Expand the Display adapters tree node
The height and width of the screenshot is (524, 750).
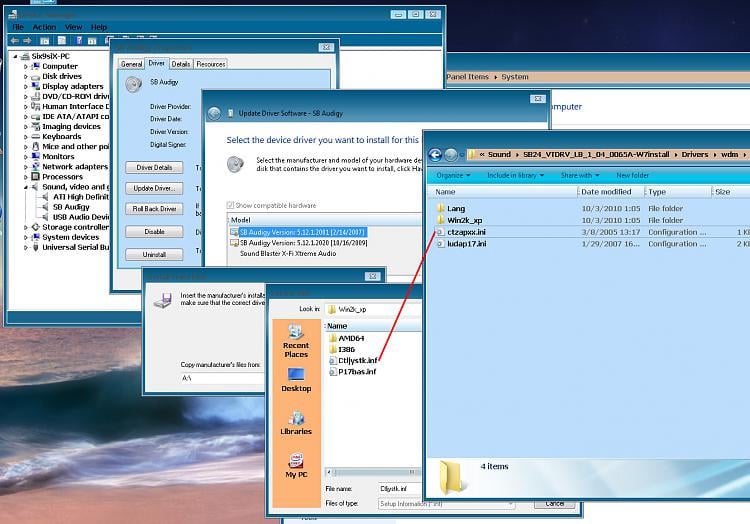26,87
